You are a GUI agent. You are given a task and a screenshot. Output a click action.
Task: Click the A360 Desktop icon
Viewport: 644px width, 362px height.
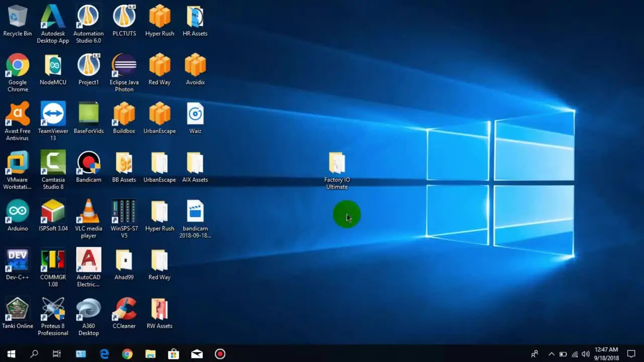point(89,317)
